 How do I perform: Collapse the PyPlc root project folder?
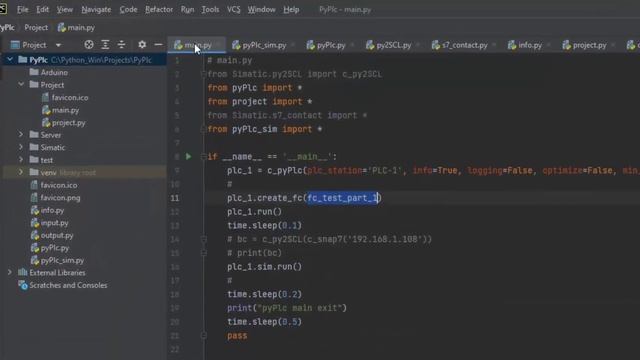(10, 60)
